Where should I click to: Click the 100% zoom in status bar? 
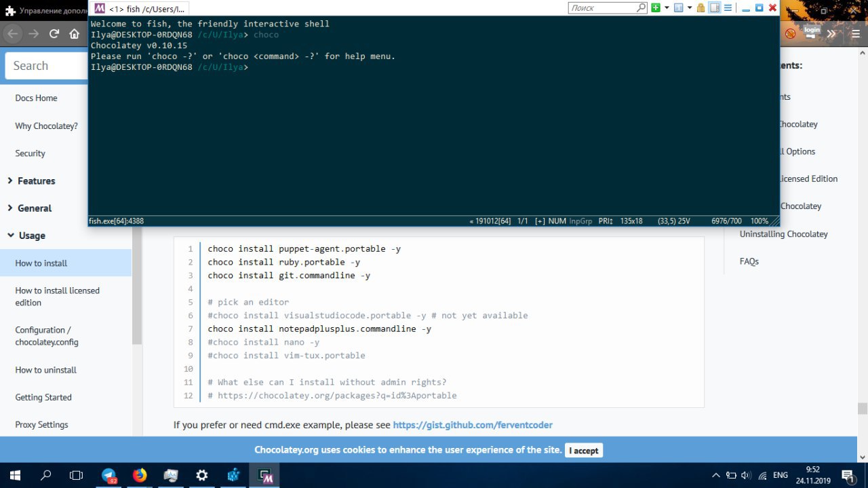[x=759, y=221]
